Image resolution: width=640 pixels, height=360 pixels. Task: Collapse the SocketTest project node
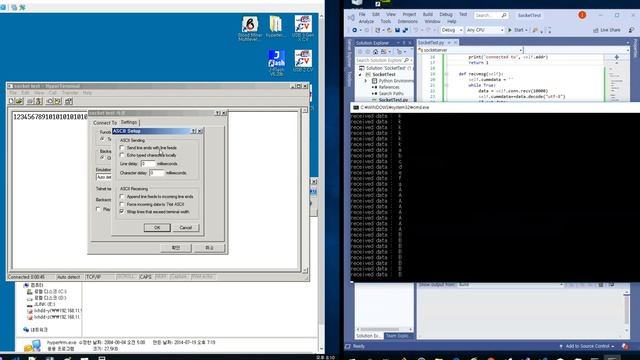click(x=360, y=75)
